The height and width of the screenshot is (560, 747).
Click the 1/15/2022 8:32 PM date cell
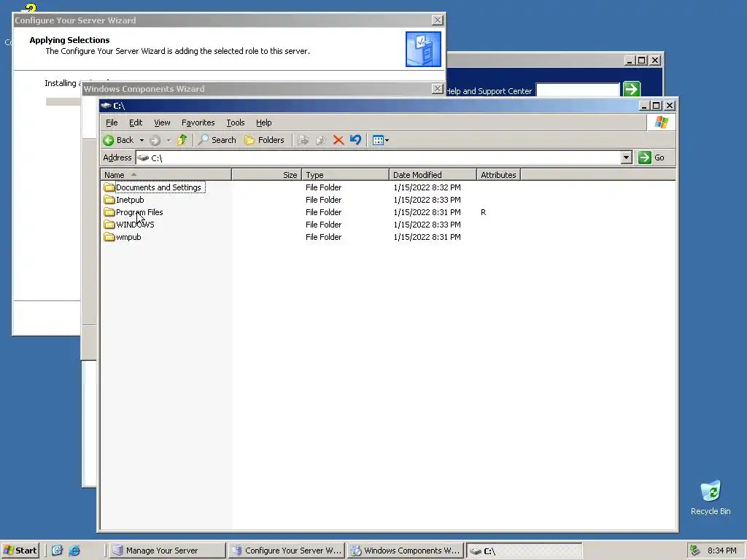click(427, 187)
